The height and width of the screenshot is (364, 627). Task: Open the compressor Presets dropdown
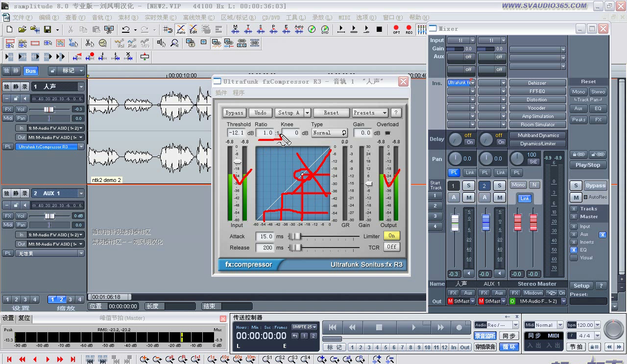(370, 113)
